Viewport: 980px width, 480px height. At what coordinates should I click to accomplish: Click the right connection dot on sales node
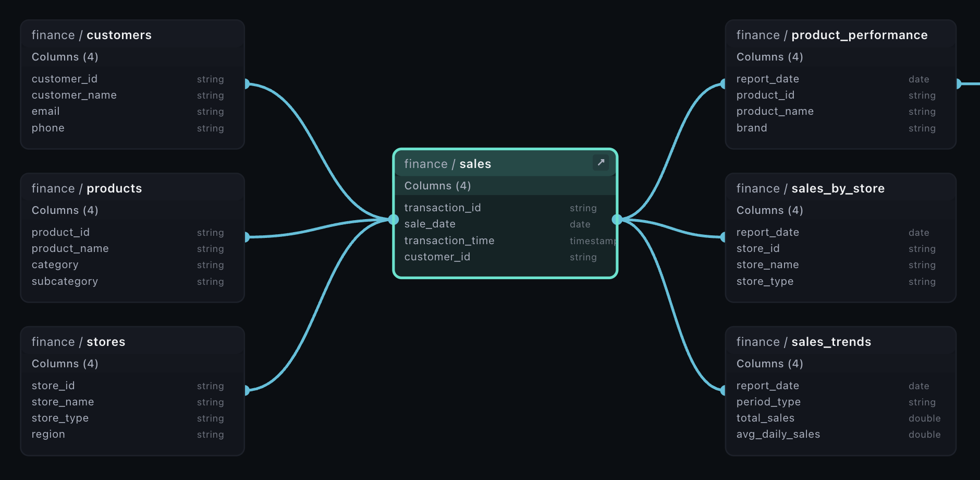tap(618, 220)
